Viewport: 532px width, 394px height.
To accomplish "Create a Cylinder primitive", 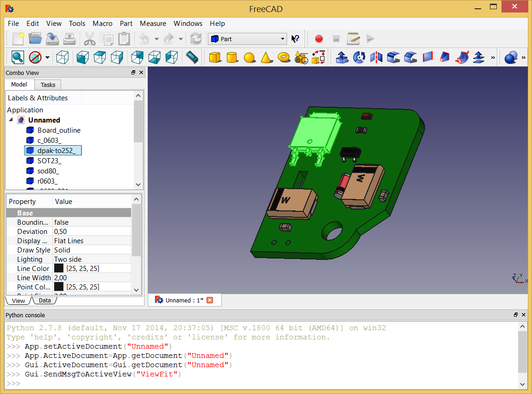I will [232, 57].
